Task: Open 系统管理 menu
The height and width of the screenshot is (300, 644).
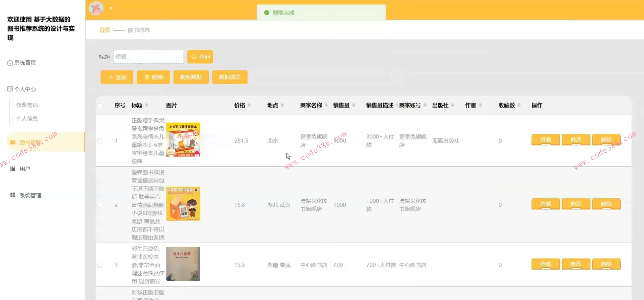Action: coord(26,195)
